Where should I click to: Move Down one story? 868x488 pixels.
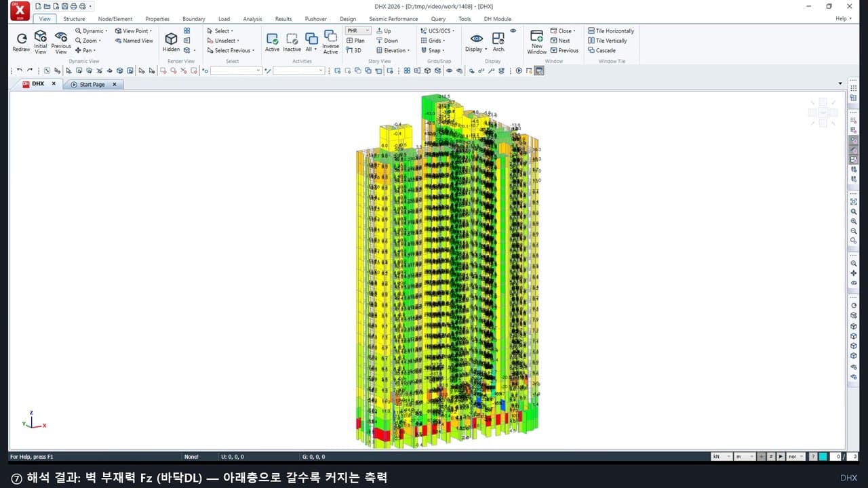387,41
